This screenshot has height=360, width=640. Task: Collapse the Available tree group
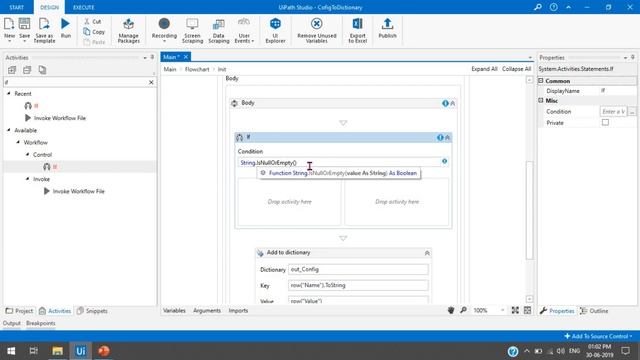coord(9,130)
